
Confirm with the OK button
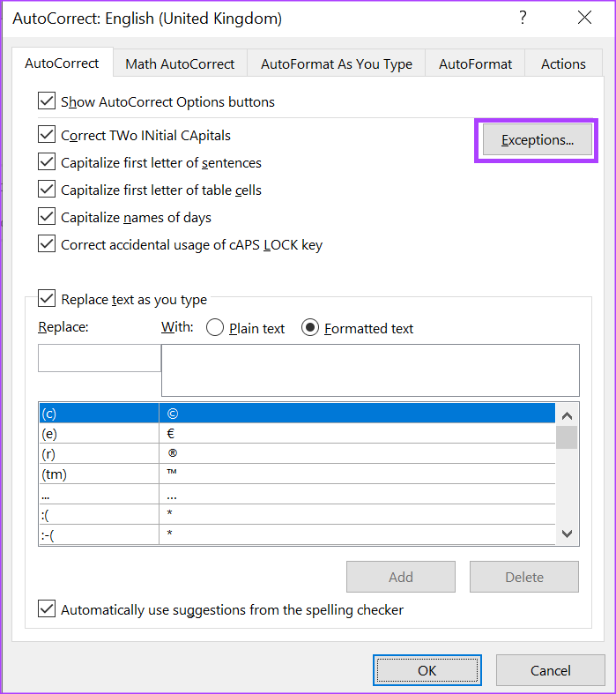click(x=427, y=670)
